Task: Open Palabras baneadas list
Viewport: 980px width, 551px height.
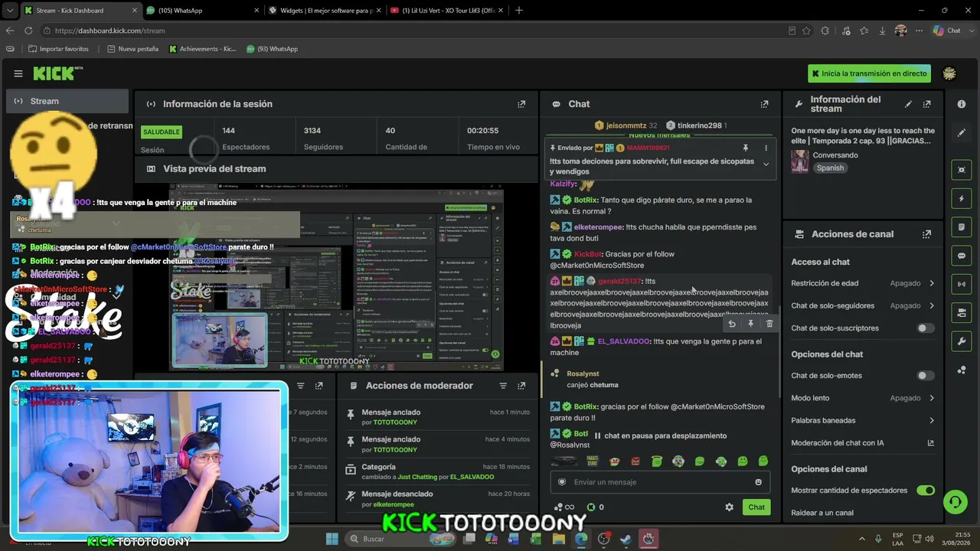Action: [x=863, y=420]
